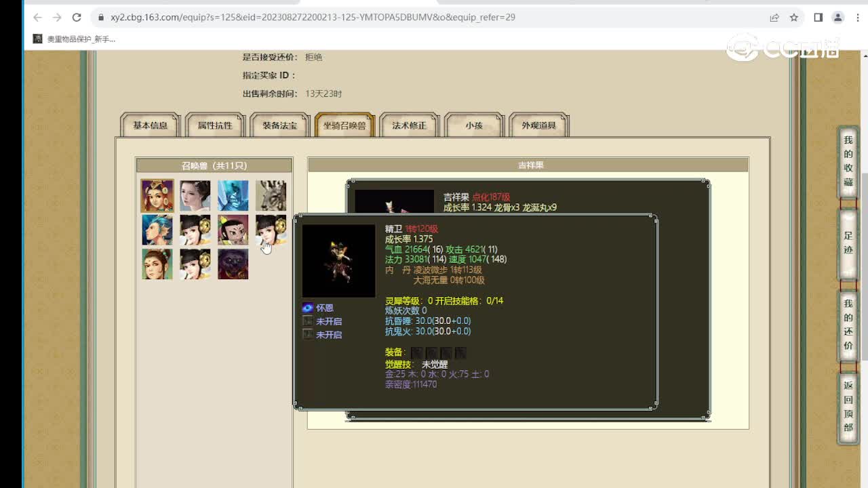Click the 指定买家 ID label
Viewport: 868px width, 488px height.
tap(269, 76)
